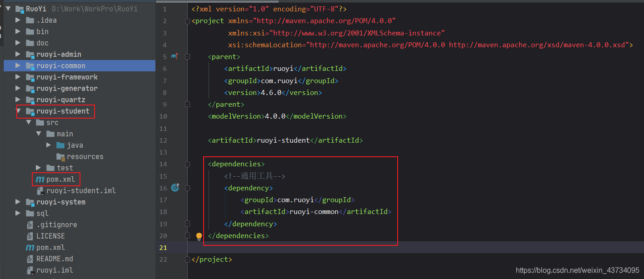Click the resources folder icon
The height and width of the screenshot is (279, 644).
[x=60, y=156]
